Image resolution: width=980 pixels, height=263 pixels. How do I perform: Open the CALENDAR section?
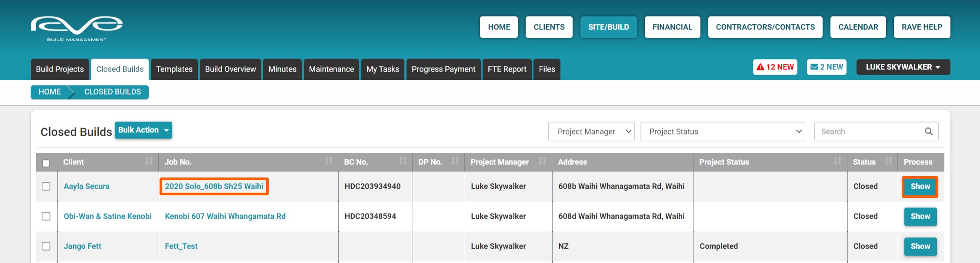[x=858, y=27]
